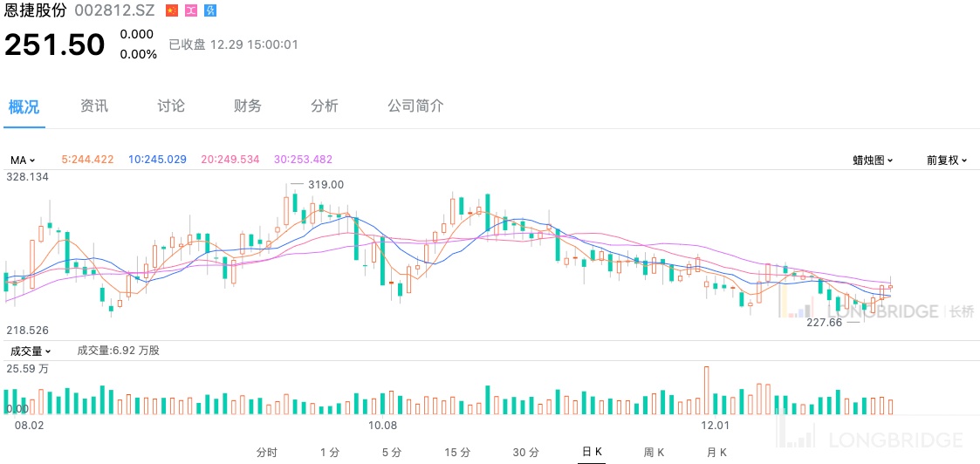Switch chart to 分时 view
Image resolution: width=980 pixels, height=464 pixels.
click(x=267, y=452)
